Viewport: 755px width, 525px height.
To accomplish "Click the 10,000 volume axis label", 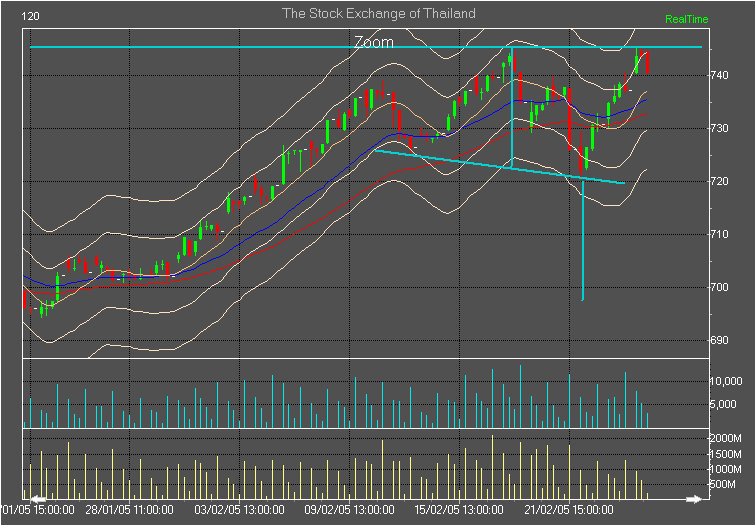I will 726,381.
